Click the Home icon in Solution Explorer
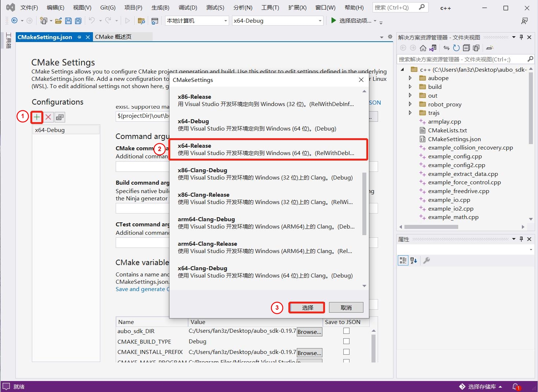The width and height of the screenshot is (538, 392). pyautogui.click(x=423, y=48)
